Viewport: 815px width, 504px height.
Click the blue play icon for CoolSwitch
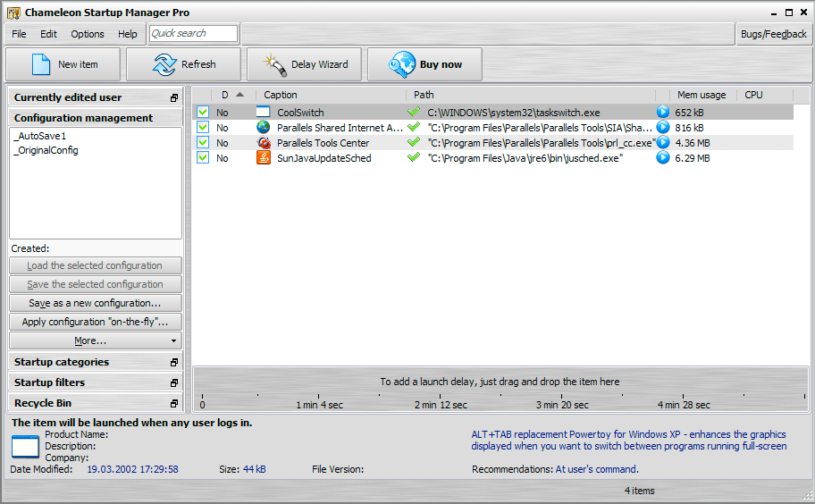tap(663, 113)
